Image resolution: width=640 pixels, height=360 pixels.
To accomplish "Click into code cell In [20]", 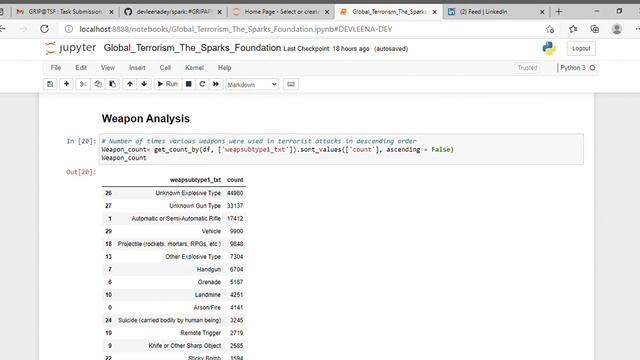I will coord(341,149).
